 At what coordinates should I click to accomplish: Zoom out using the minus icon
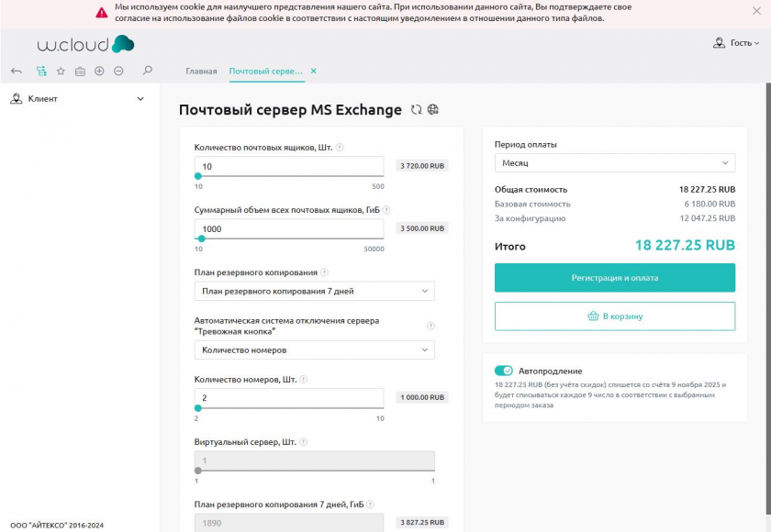(118, 71)
